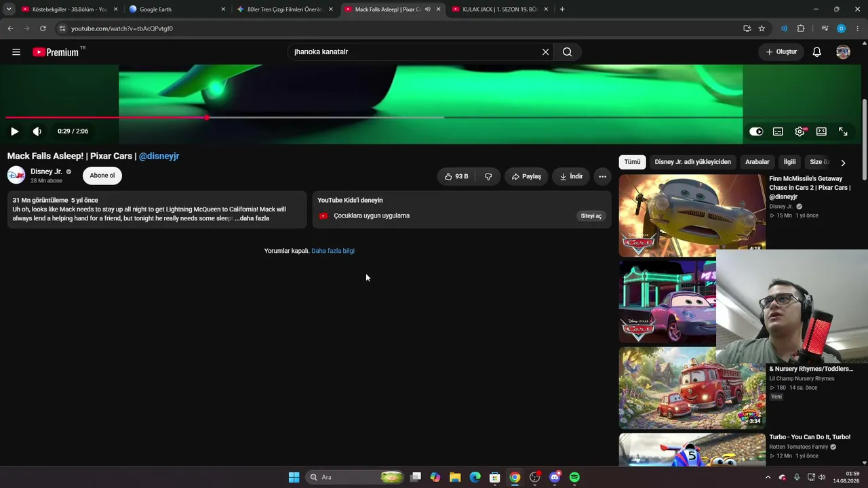
Task: Select the Arabalar filter chip
Action: [757, 162]
